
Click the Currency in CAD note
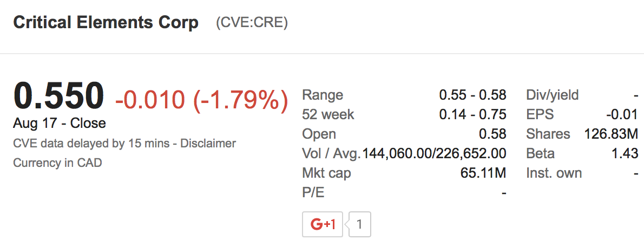(57, 163)
